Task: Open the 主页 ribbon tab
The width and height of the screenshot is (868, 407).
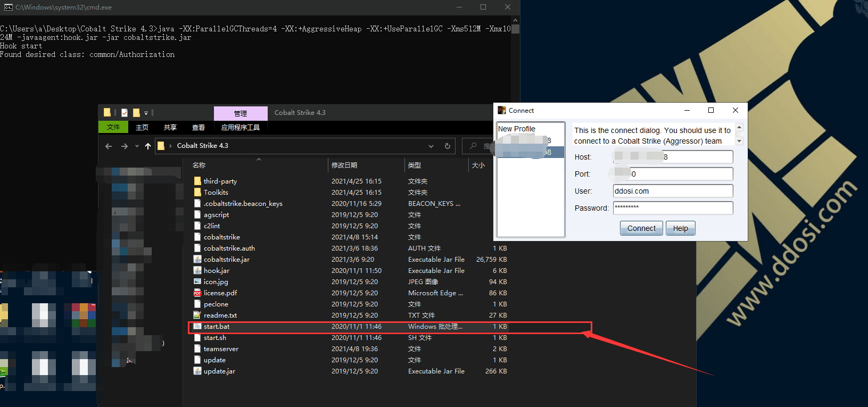Action: pyautogui.click(x=142, y=127)
